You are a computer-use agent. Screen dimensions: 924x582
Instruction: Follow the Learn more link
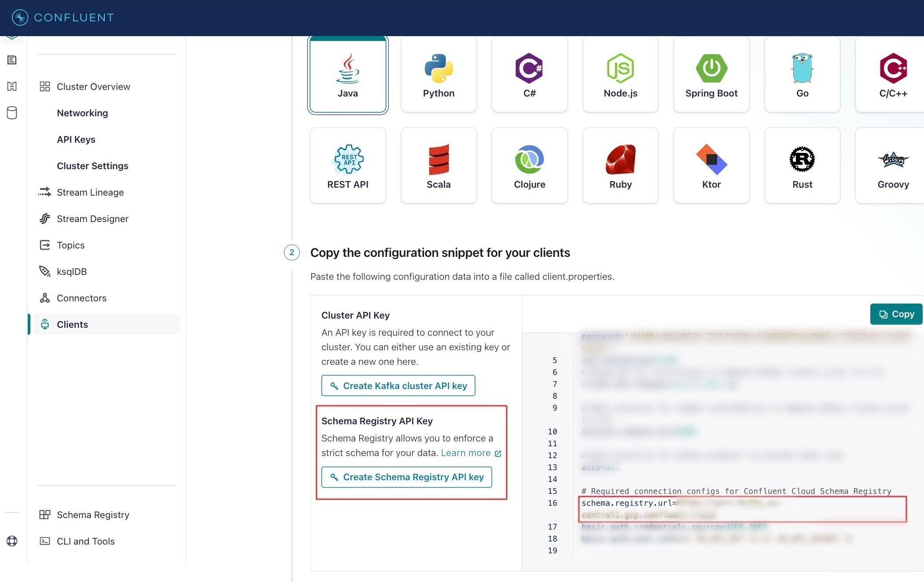471,452
